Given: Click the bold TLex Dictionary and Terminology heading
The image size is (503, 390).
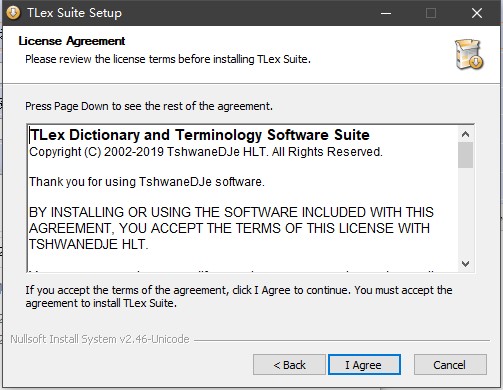Looking at the screenshot, I should (x=199, y=135).
